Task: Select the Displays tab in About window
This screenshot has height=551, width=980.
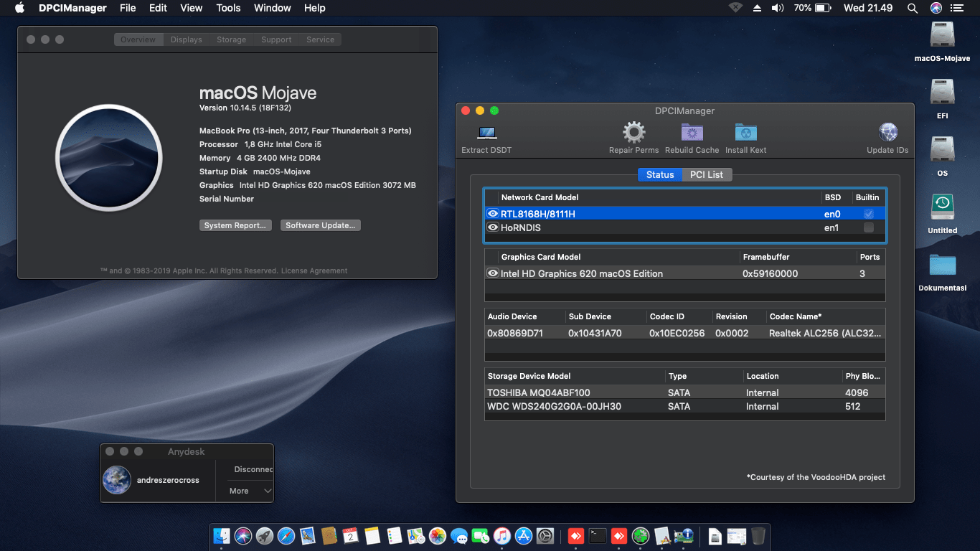Action: pos(186,39)
